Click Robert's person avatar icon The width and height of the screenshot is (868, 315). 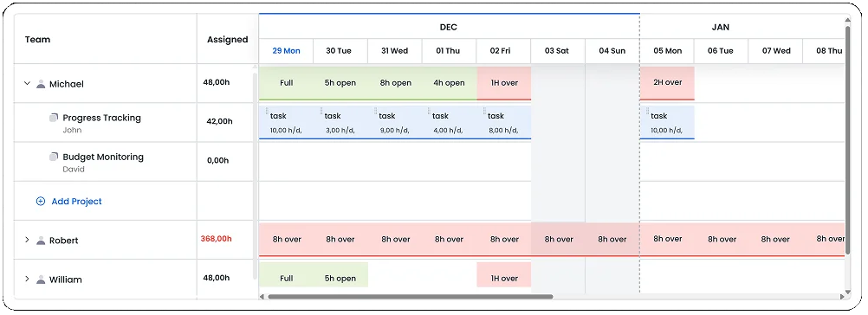pos(41,241)
